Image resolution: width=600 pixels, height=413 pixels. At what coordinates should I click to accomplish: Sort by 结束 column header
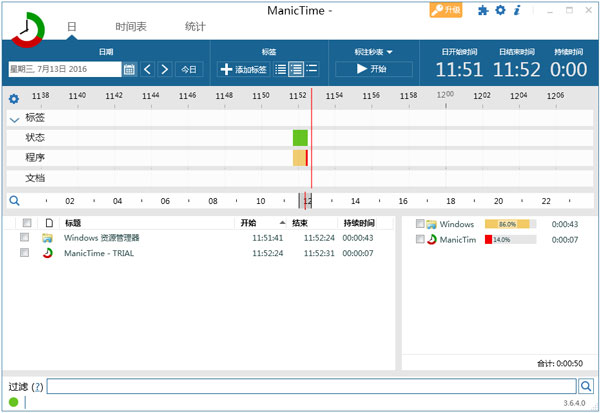pyautogui.click(x=300, y=223)
